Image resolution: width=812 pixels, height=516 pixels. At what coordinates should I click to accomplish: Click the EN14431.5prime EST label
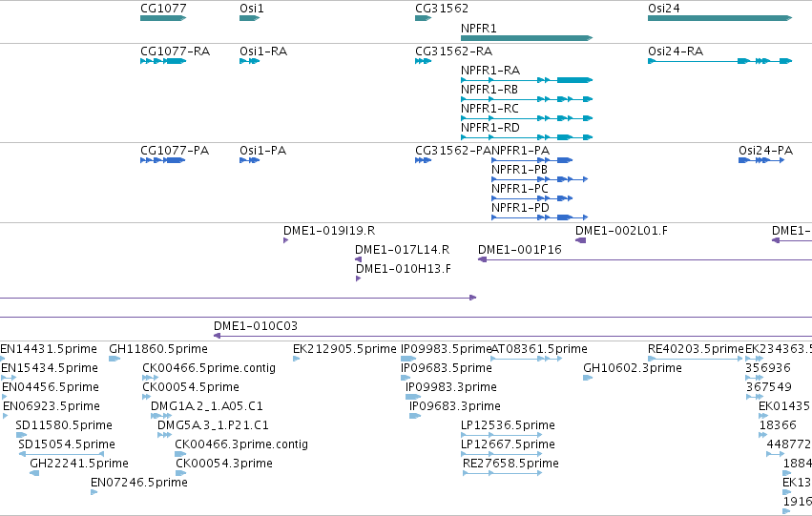tap(49, 349)
